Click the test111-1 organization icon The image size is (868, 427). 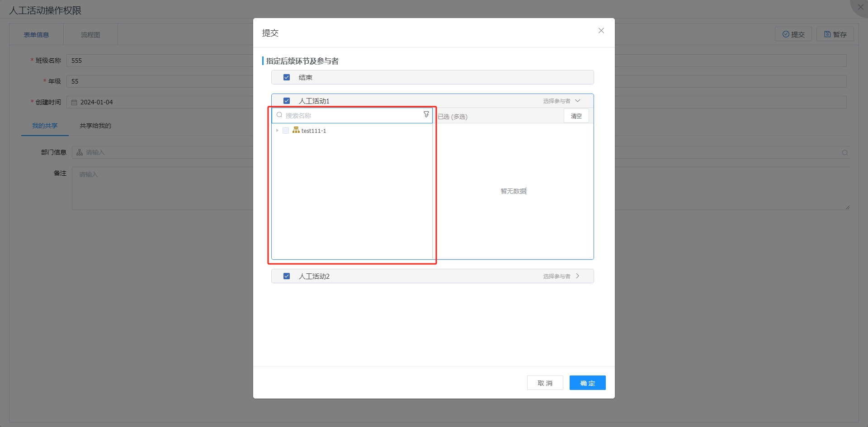pyautogui.click(x=296, y=130)
